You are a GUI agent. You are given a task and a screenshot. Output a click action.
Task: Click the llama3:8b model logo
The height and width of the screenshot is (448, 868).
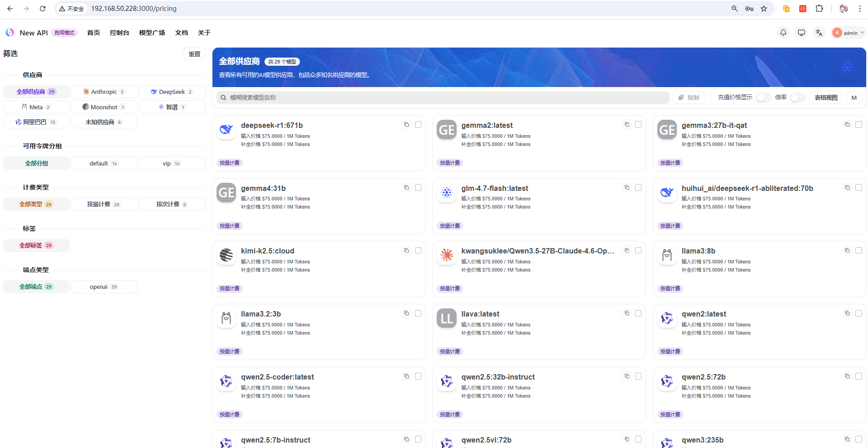pos(667,256)
